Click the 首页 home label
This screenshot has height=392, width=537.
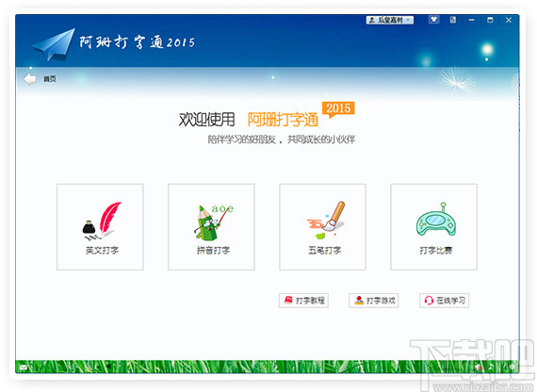[50, 79]
